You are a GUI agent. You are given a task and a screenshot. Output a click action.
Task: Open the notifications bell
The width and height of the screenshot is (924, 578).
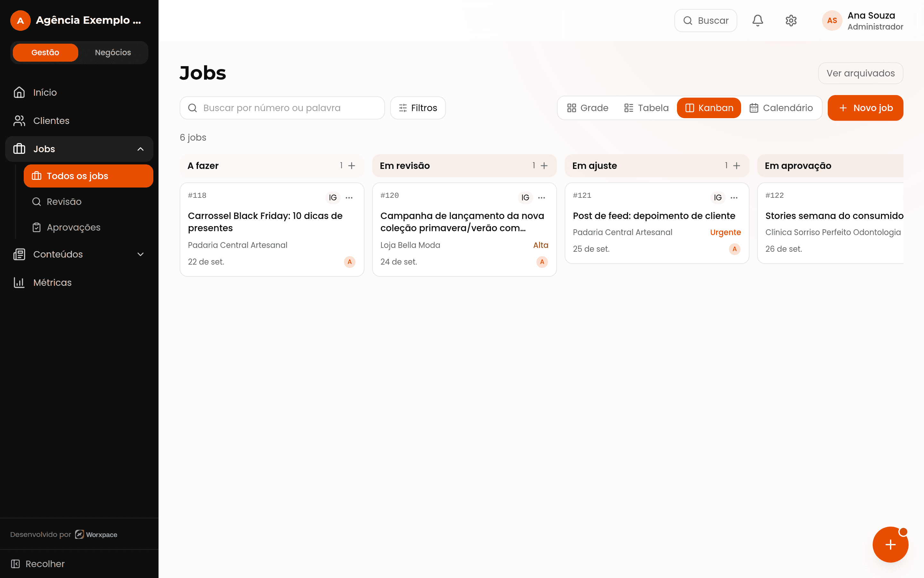click(757, 21)
